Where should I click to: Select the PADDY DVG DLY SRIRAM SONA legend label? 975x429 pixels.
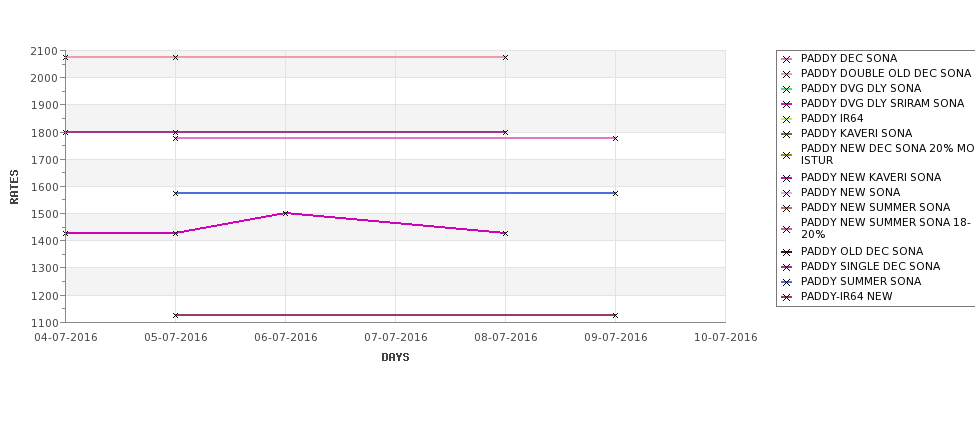point(882,103)
